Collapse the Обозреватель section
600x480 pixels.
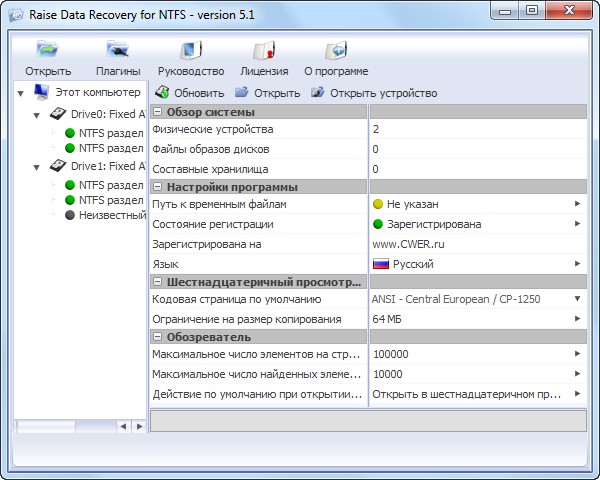pyautogui.click(x=158, y=337)
